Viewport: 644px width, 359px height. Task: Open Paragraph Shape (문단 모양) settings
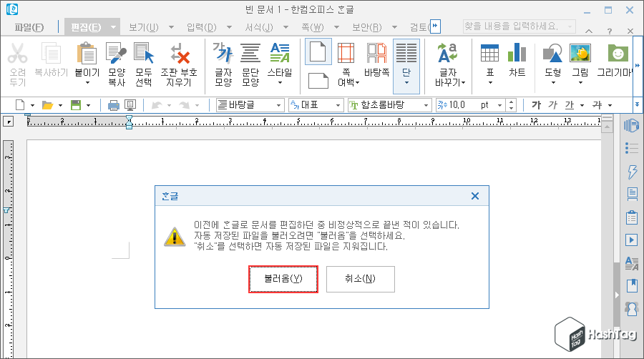point(250,54)
